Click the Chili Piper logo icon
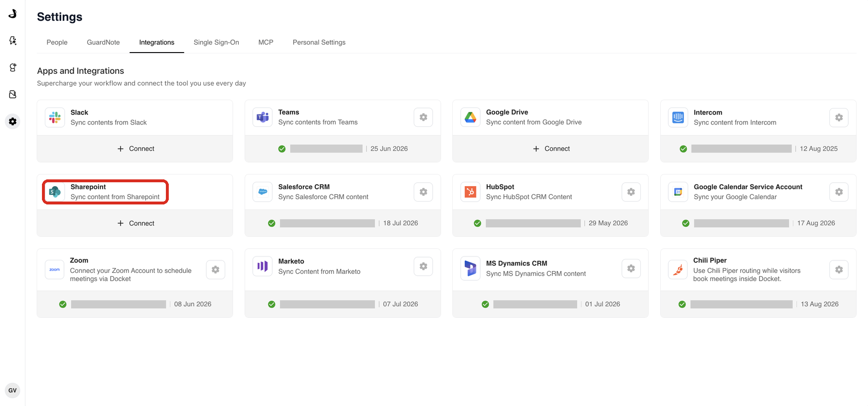Screen dimensions: 868x406 (x=678, y=270)
